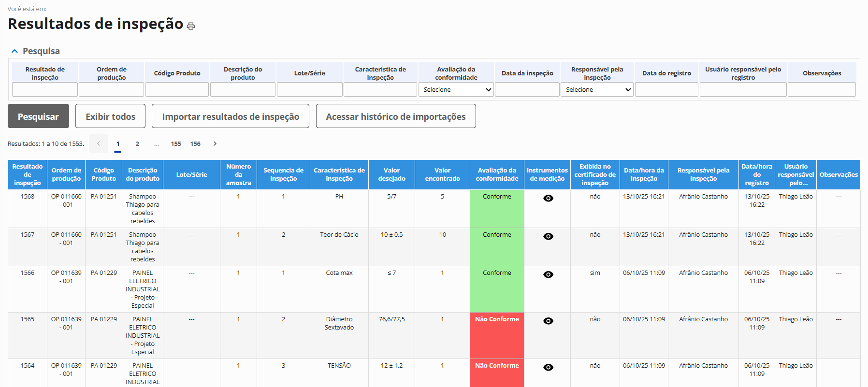Open the Responsável pela inspeção dropdown

597,89
